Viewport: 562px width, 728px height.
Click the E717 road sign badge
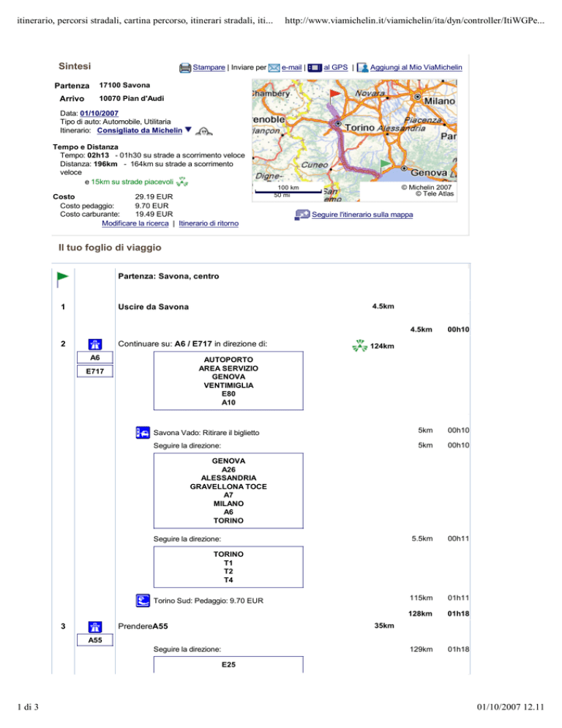tap(94, 371)
